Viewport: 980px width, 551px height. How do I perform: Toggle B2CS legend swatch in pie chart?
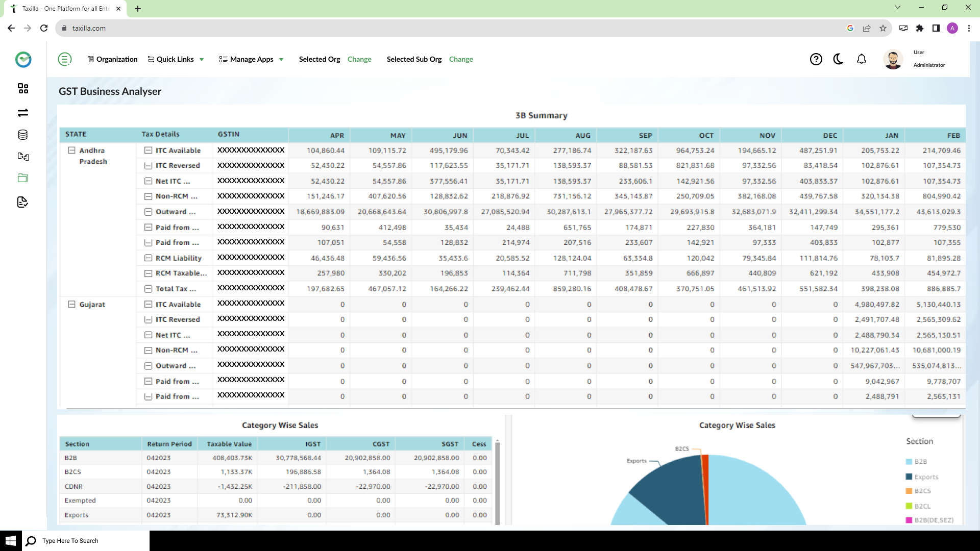(x=909, y=491)
